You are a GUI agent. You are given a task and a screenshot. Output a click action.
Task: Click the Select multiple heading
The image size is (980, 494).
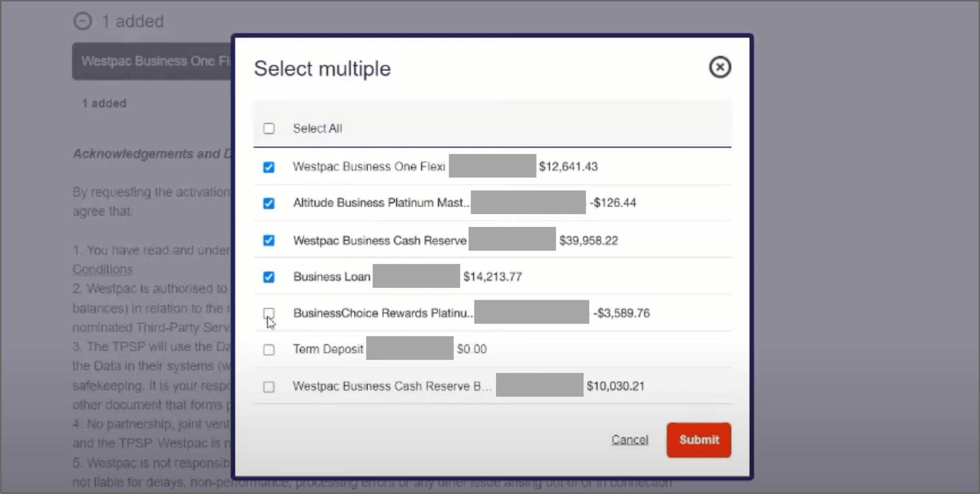point(322,69)
